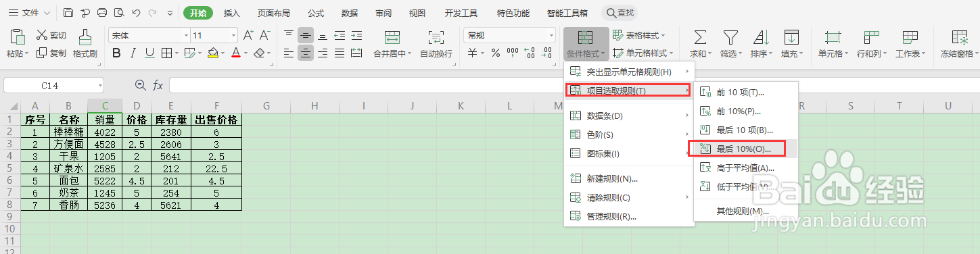Choose 前 10 项(T)... from submenu
This screenshot has width=980, height=254.
pos(746,92)
